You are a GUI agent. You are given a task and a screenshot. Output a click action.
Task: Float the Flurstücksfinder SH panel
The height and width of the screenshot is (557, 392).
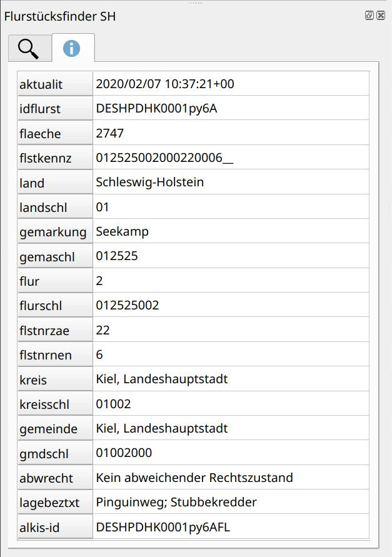coord(369,16)
